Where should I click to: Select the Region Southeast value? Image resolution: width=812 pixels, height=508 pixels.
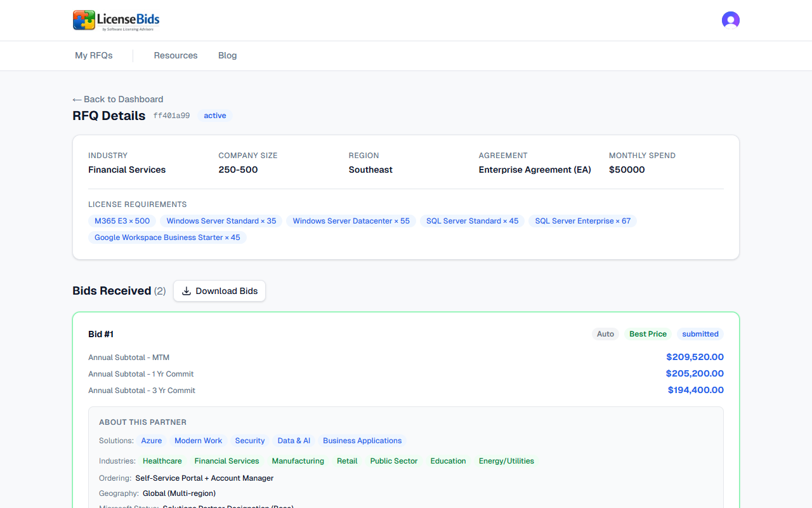point(370,170)
